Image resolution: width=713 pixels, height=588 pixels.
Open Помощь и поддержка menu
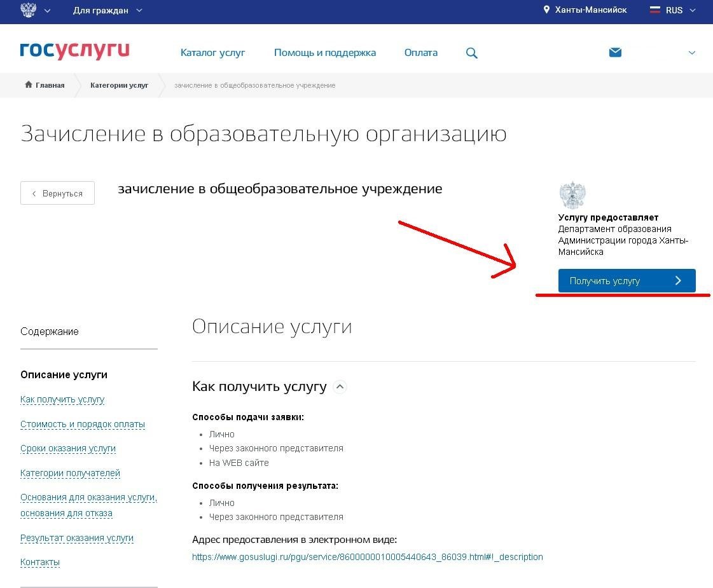(324, 53)
